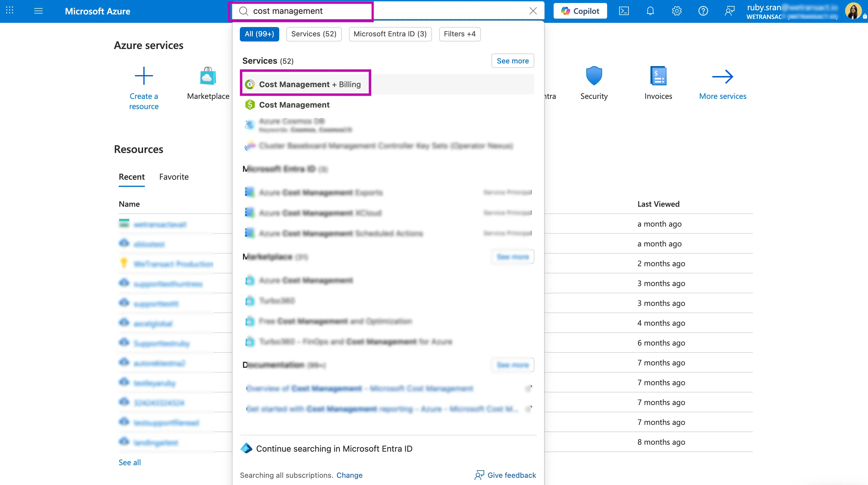Viewport: 868px width, 485px height.
Task: Open the Security shield icon
Action: pos(594,76)
